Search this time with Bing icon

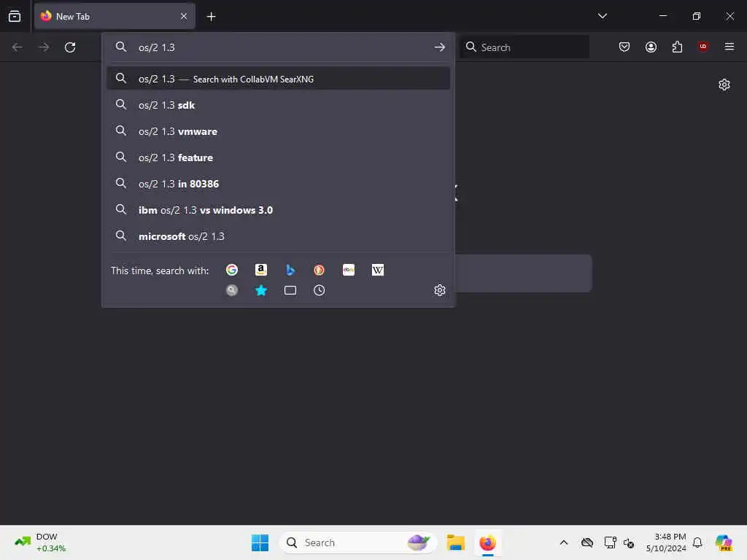point(290,270)
